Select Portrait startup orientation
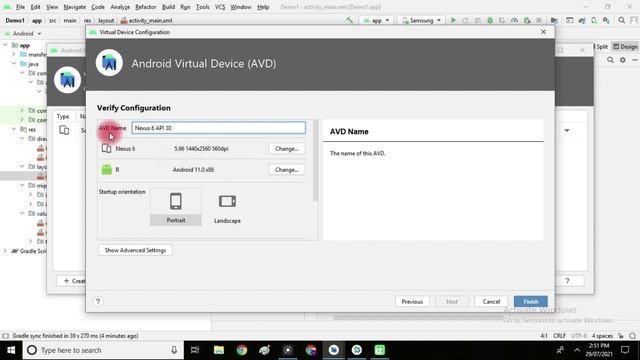The image size is (640, 360). tap(176, 207)
